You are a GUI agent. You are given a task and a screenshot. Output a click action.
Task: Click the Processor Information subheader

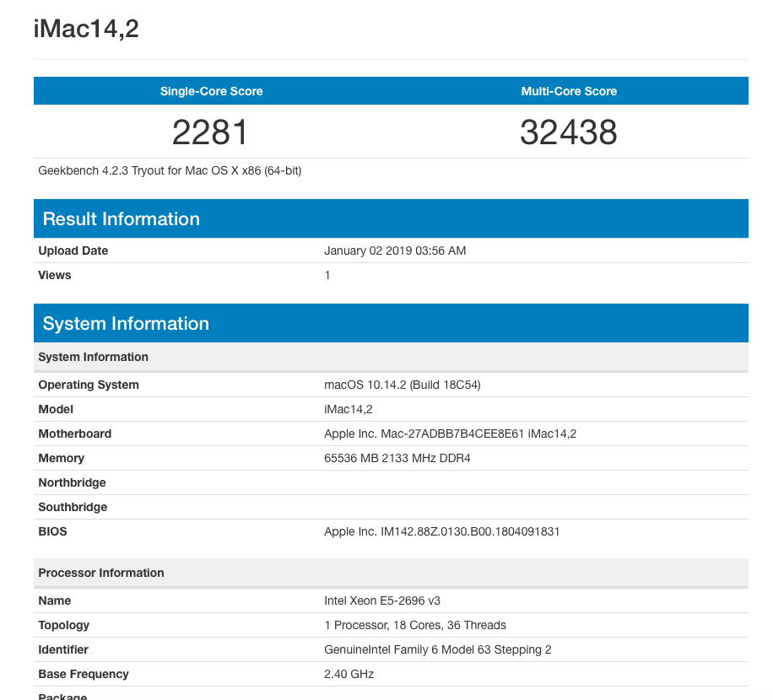101,573
